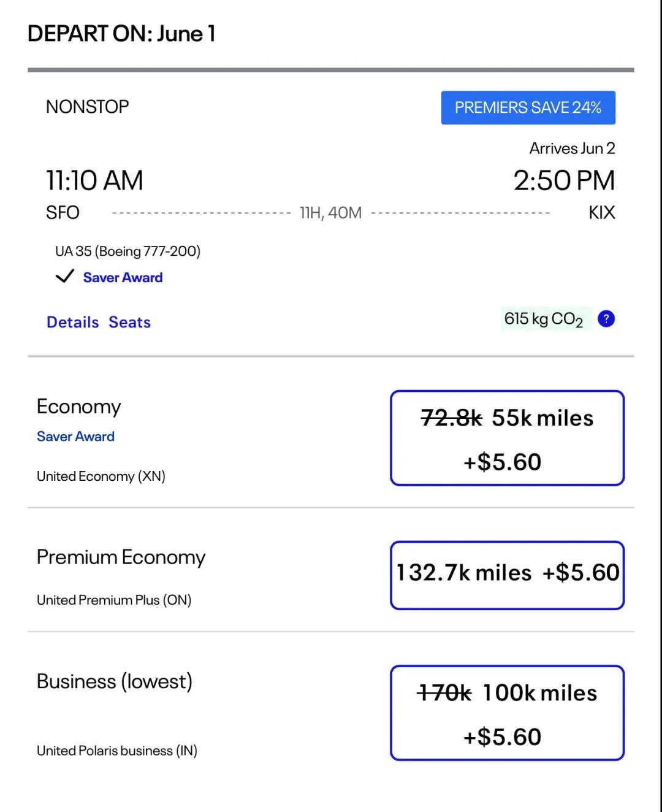
Task: Click the 615 kg CO2 badge
Action: (x=544, y=319)
